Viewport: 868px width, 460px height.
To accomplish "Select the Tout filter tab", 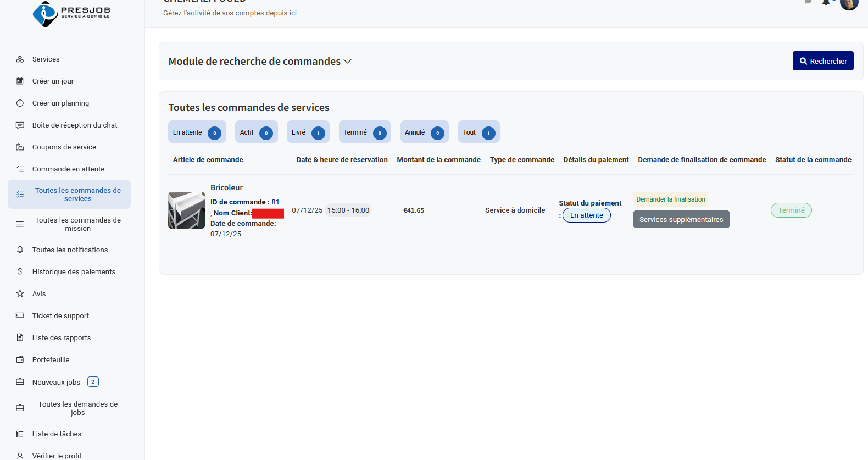I will coord(479,132).
